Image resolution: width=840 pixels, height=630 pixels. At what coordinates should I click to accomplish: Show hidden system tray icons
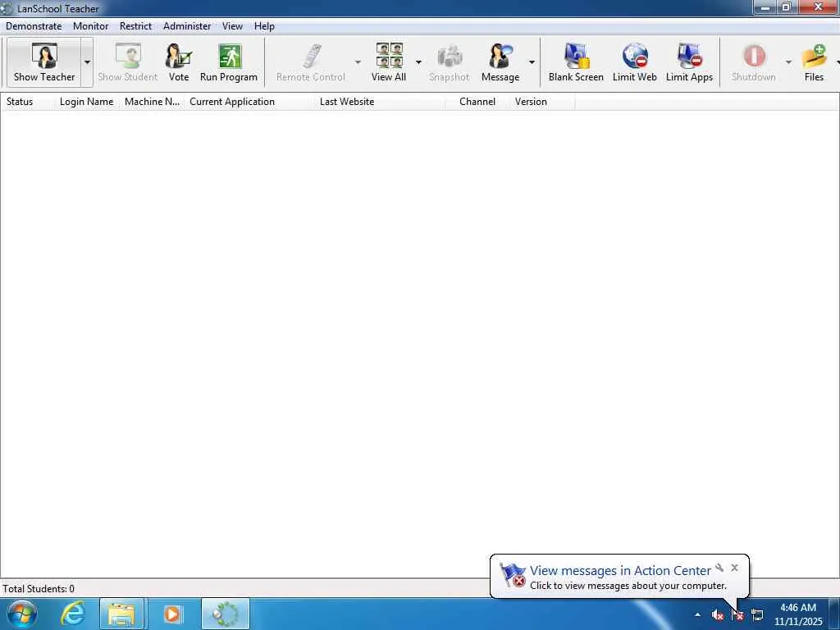click(x=697, y=615)
